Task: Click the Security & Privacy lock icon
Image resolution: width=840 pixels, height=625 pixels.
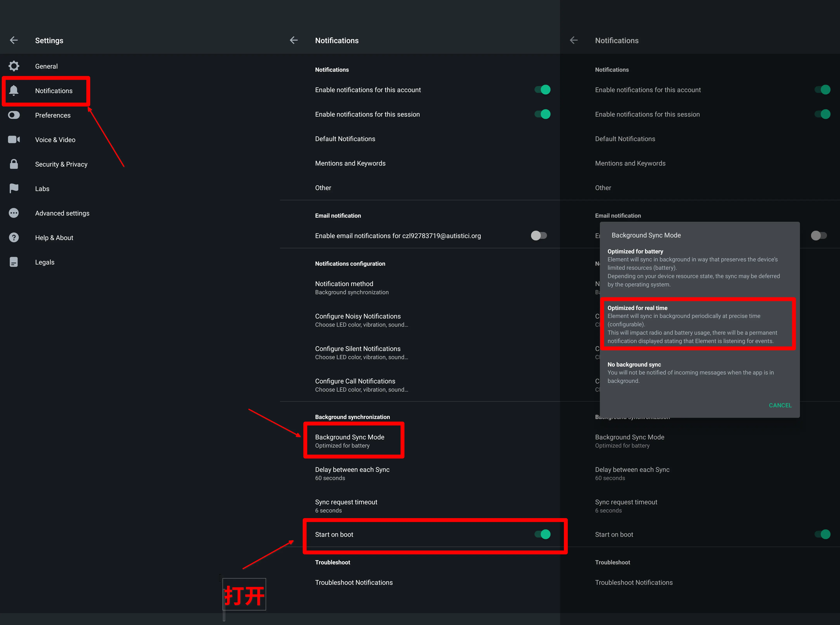Action: click(14, 164)
